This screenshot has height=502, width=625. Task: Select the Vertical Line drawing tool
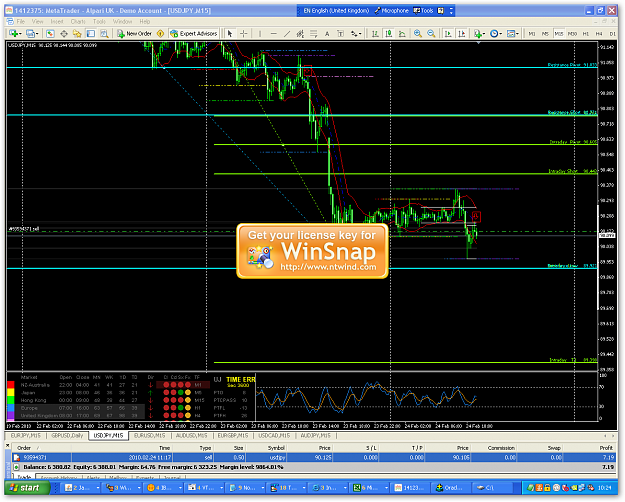(260, 34)
